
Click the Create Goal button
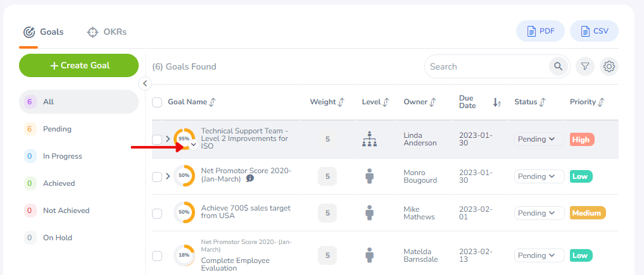(79, 66)
